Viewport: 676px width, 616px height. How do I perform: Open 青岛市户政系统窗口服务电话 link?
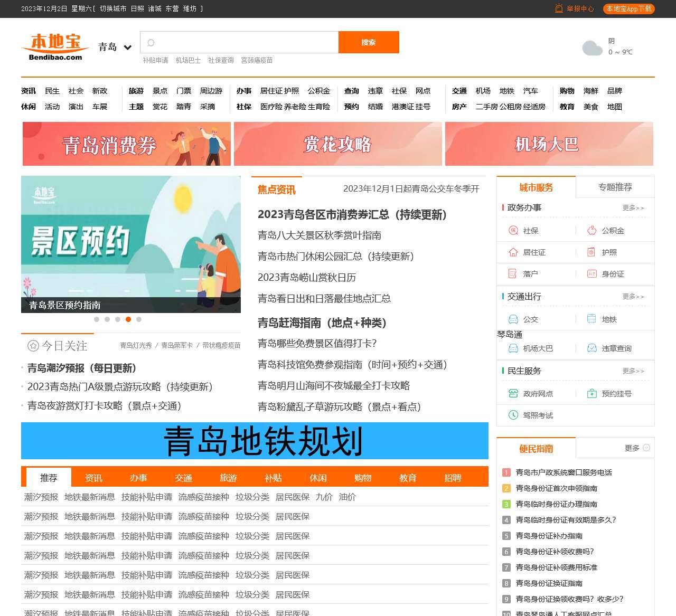(564, 472)
